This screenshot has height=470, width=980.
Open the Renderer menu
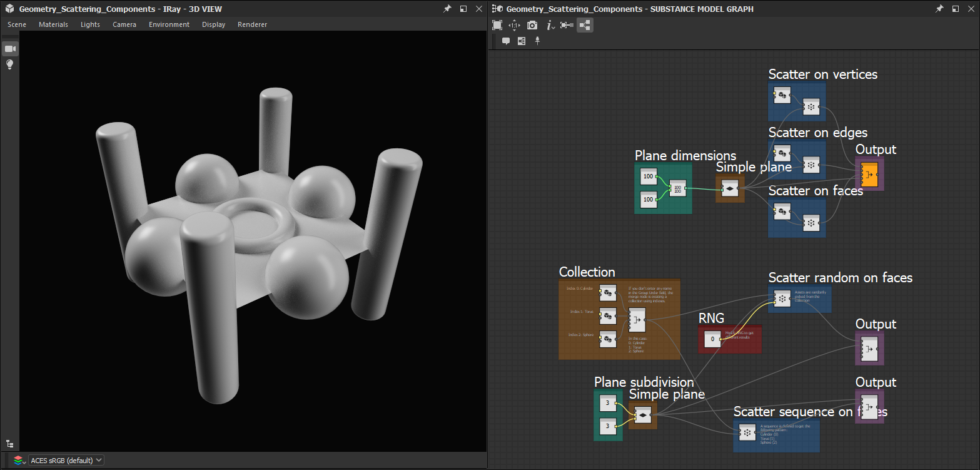point(252,24)
